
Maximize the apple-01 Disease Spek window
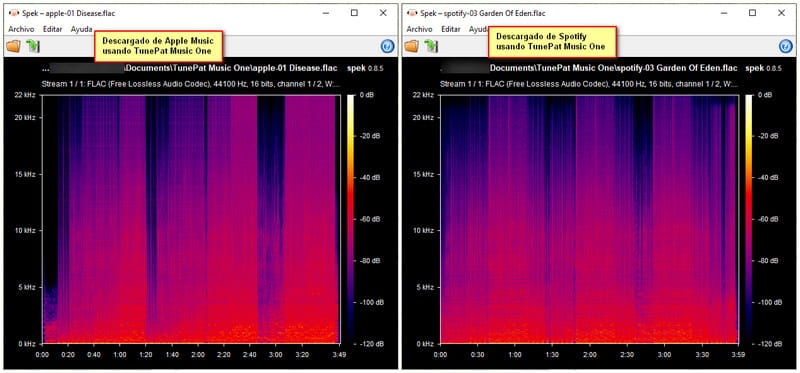tap(354, 13)
